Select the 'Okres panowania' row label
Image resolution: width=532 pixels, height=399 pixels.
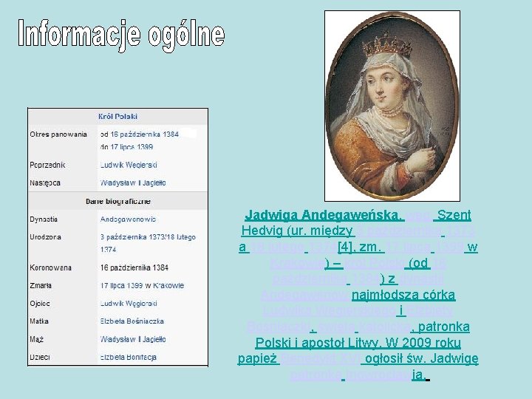(58, 134)
